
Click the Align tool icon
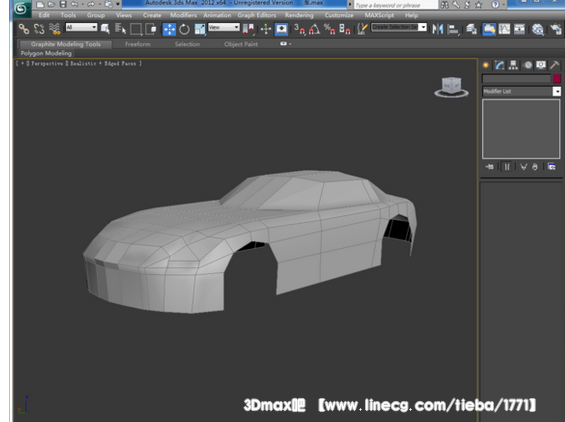pos(453,29)
